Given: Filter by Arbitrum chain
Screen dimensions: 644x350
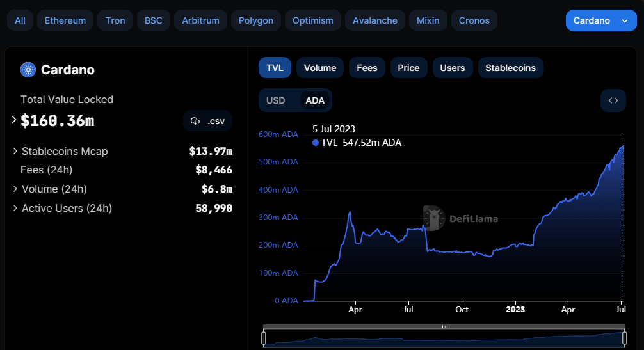Looking at the screenshot, I should [200, 20].
